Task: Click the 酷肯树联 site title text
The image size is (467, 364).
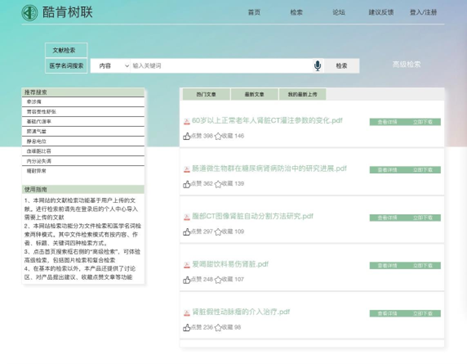Action: click(67, 12)
